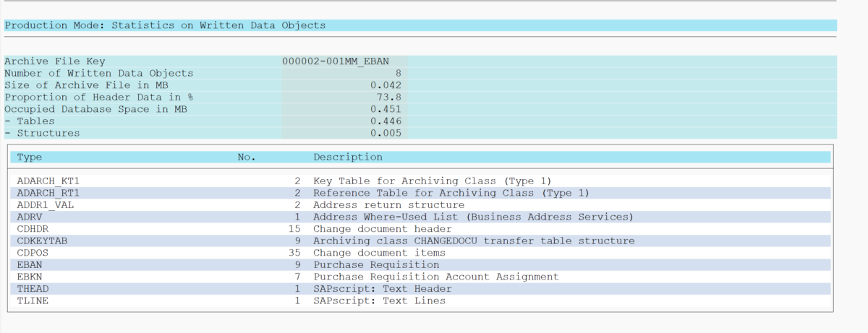Image resolution: width=868 pixels, height=333 pixels.
Task: Click the Address Where-Used List description
Action: pos(473,217)
